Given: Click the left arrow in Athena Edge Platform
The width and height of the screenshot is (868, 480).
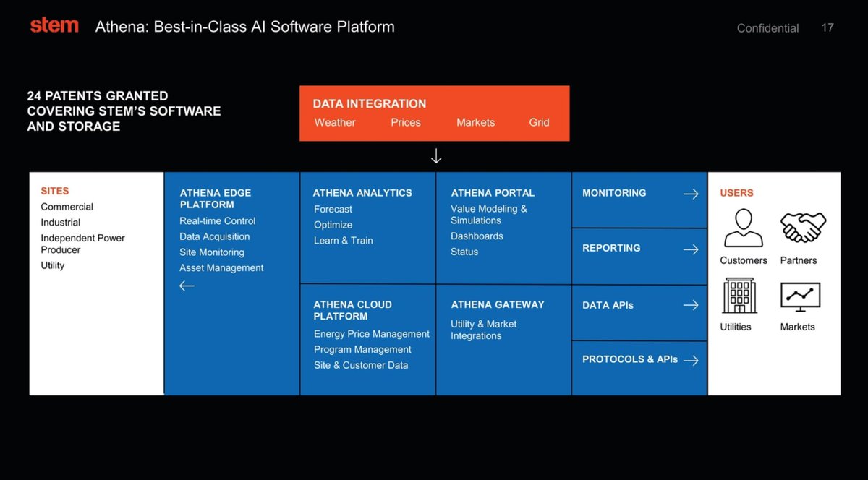Looking at the screenshot, I should (x=186, y=286).
